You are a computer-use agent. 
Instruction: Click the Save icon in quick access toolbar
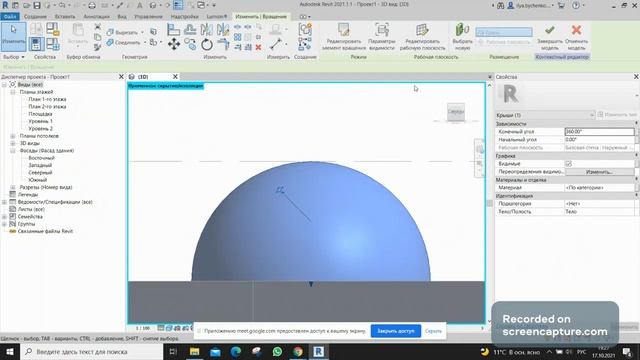coord(37,5)
